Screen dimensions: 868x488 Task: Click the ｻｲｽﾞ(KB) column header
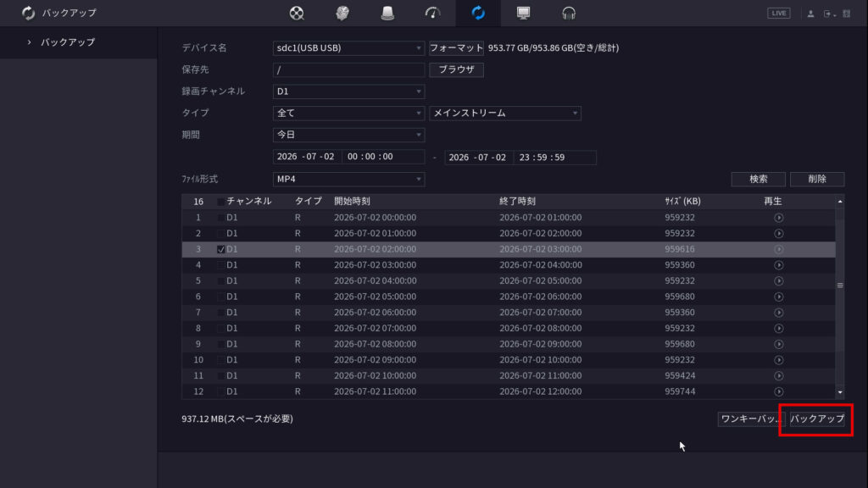click(682, 202)
